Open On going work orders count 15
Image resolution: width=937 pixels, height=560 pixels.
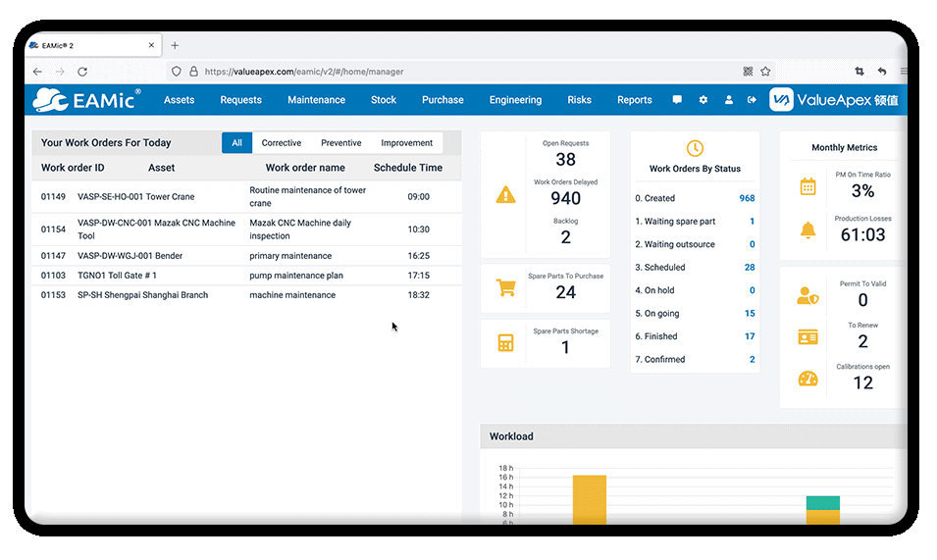(750, 314)
